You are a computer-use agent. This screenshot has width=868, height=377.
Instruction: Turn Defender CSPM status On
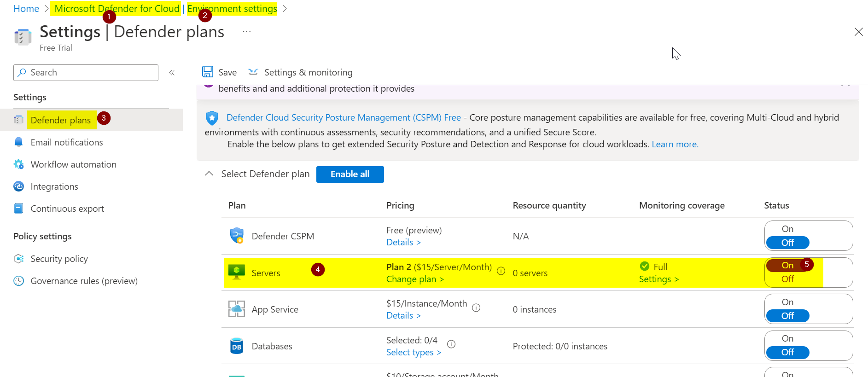click(x=787, y=229)
